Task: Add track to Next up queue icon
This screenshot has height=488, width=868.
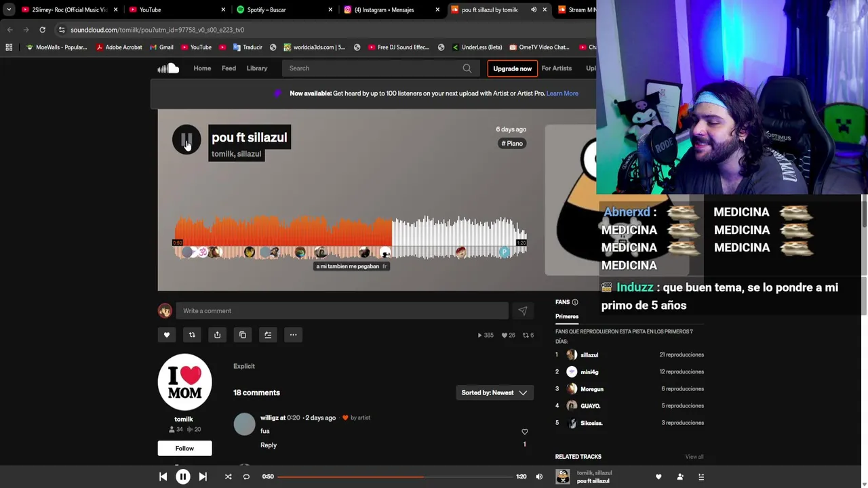Action: click(x=268, y=335)
